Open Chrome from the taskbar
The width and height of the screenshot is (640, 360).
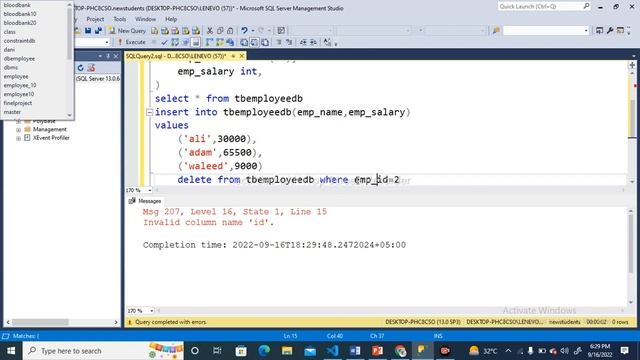point(400,351)
